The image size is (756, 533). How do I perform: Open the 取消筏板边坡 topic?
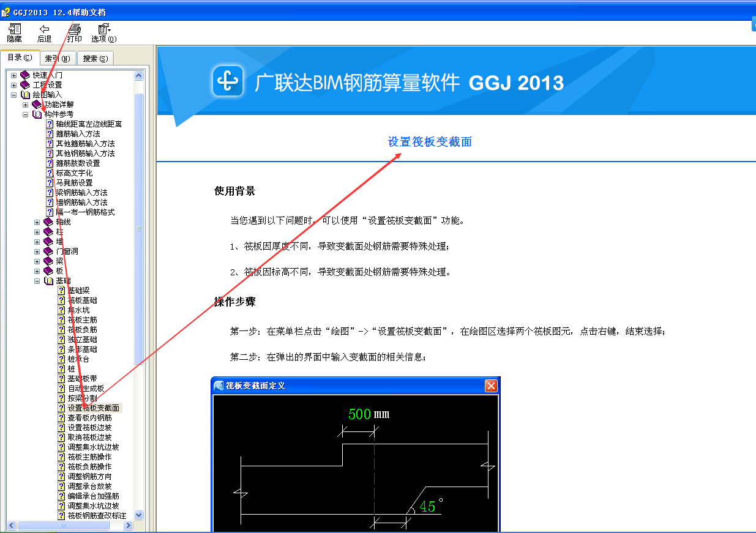(x=89, y=438)
